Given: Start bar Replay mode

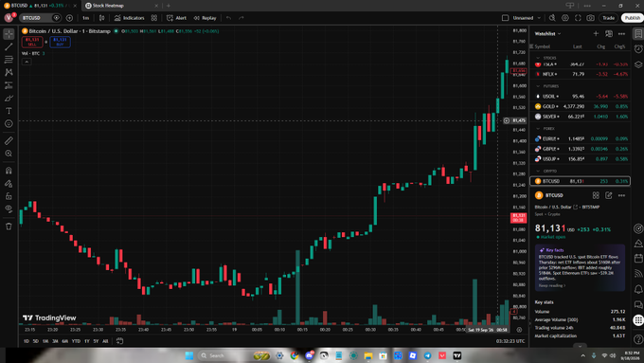Looking at the screenshot, I should pos(205,18).
